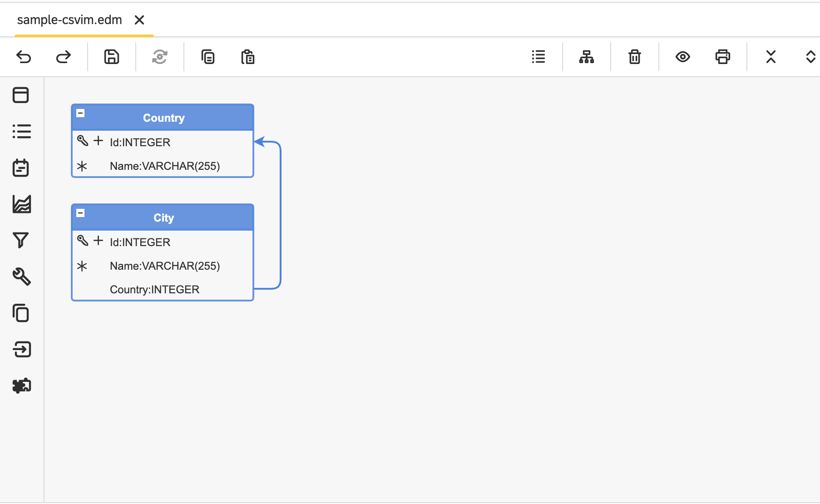Viewport: 820px width, 504px height.
Task: Expand all entities with outward chevrons icon
Action: [x=811, y=57]
